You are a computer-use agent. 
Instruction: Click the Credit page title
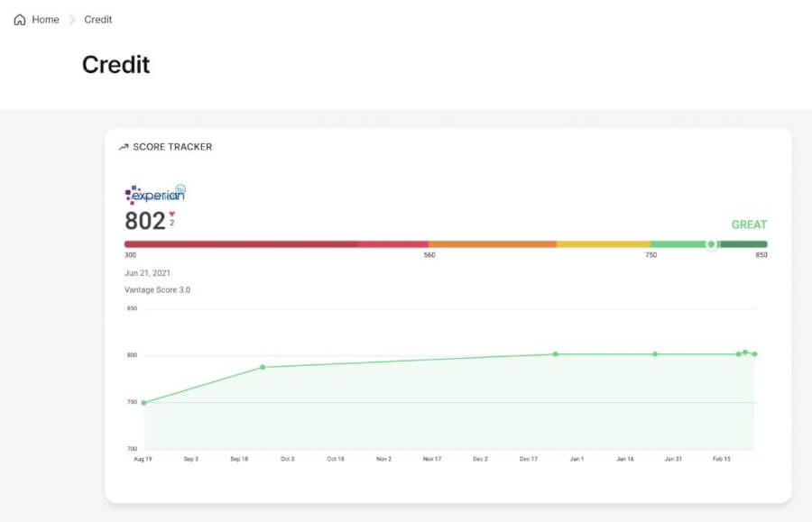point(116,65)
